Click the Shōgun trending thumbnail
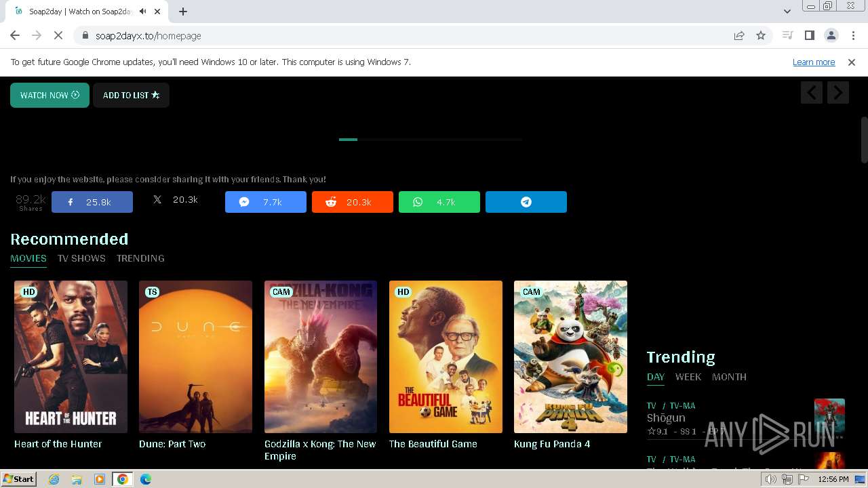The image size is (868, 488). pyautogui.click(x=829, y=419)
